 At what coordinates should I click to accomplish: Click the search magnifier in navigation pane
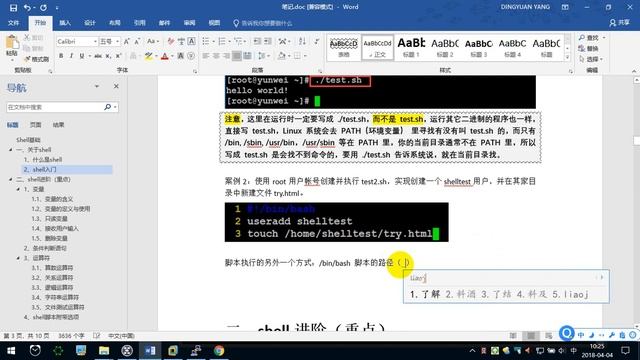(107, 107)
